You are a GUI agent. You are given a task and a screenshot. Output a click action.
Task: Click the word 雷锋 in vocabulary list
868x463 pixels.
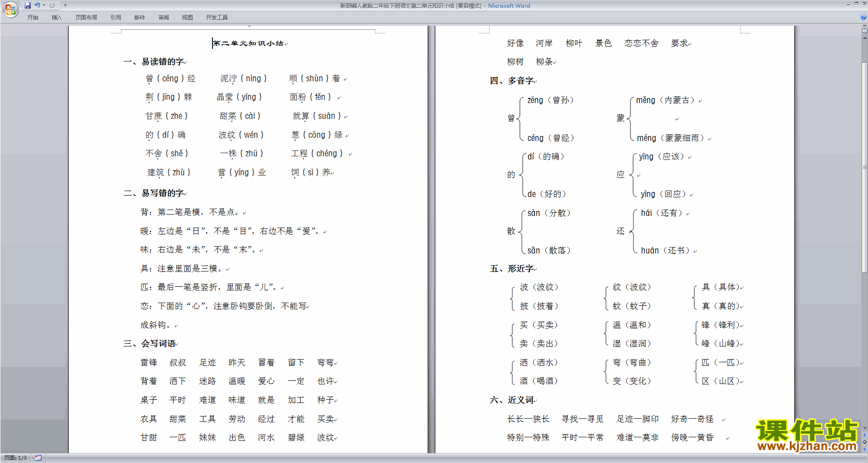tap(149, 363)
